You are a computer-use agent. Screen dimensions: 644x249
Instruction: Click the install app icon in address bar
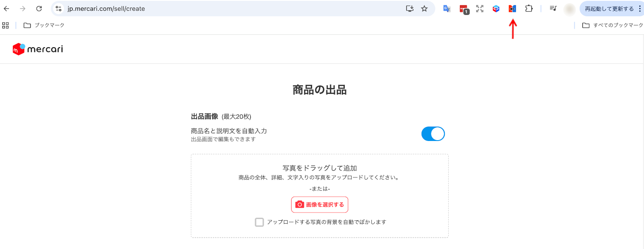(410, 9)
